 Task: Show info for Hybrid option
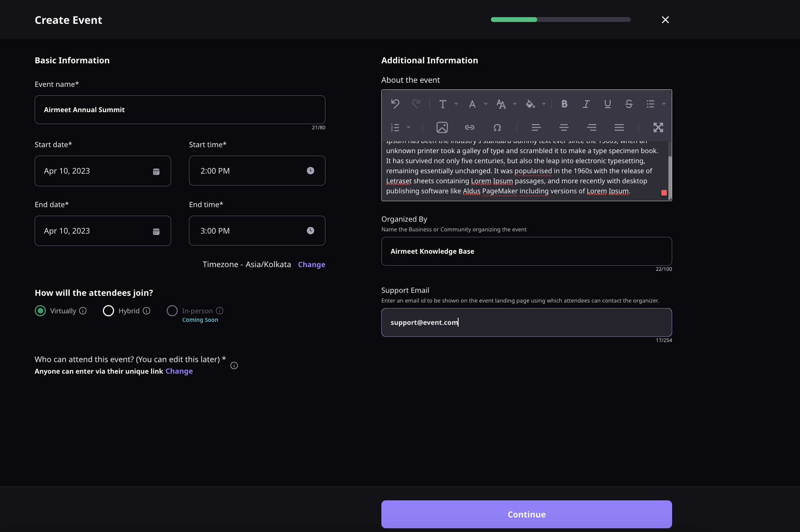147,311
